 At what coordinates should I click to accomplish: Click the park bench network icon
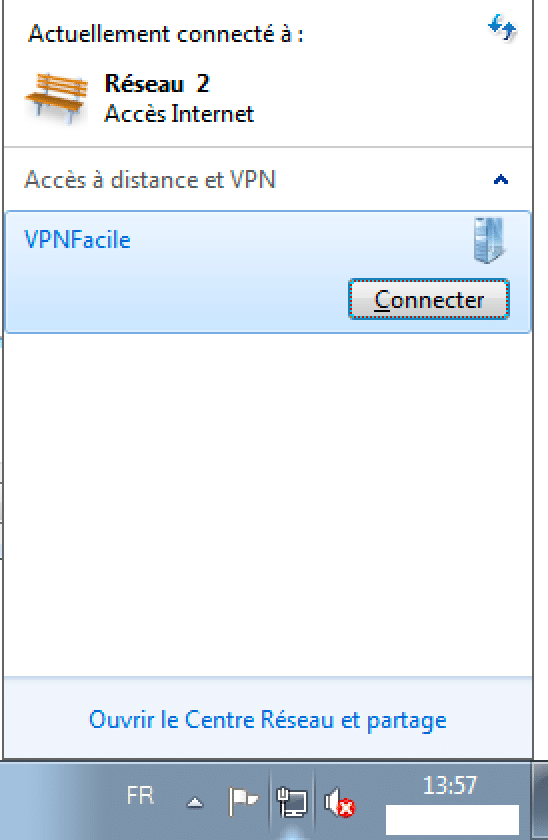point(56,99)
